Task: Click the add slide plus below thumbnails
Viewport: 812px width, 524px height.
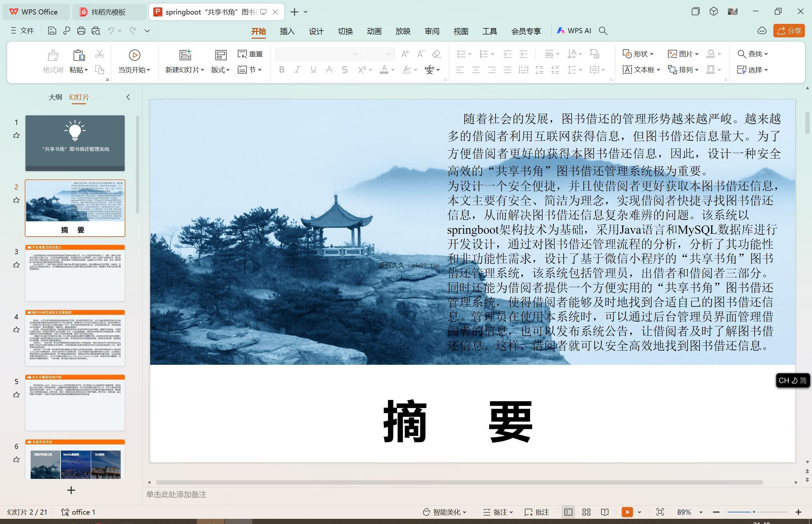Action: 71,490
